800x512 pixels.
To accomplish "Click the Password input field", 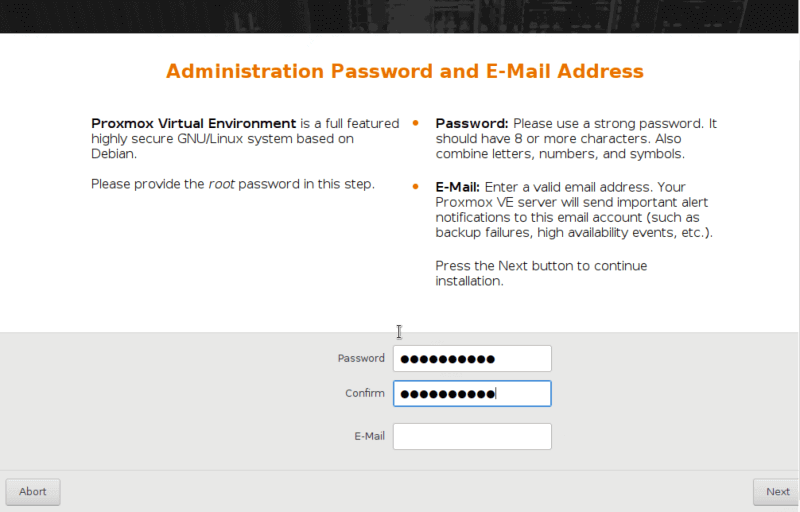I will click(472, 359).
